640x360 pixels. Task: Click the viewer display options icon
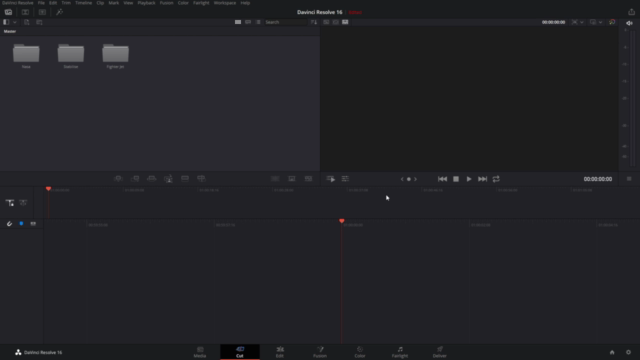click(593, 22)
